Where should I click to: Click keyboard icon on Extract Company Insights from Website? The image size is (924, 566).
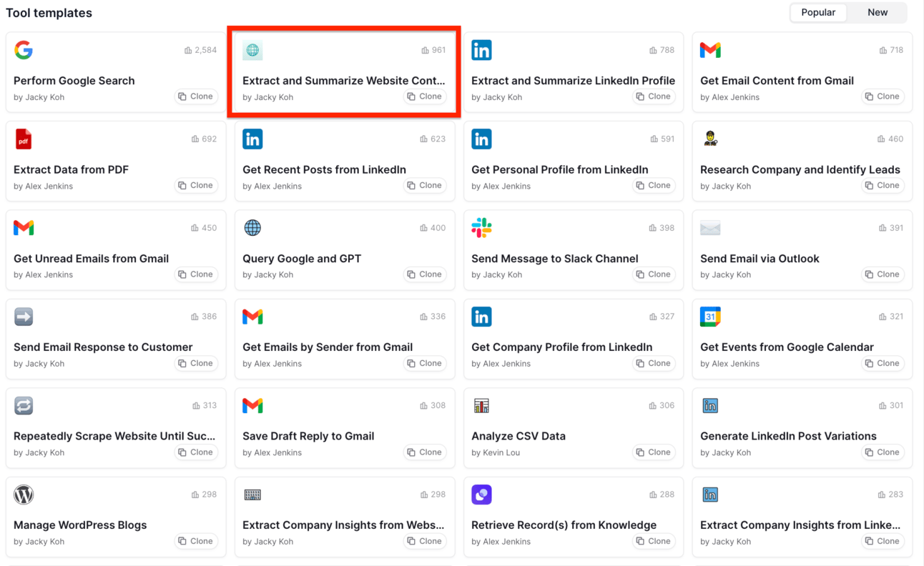[x=252, y=495]
